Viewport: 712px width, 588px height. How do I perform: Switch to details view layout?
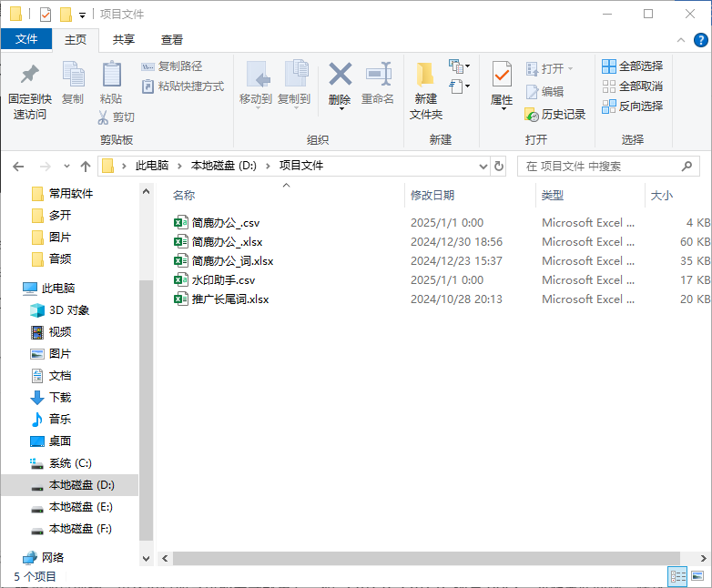(678, 577)
